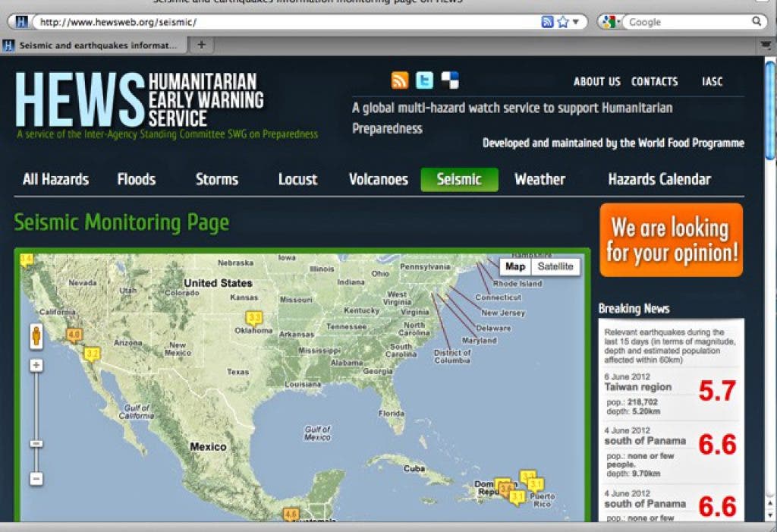Select the Map view toggle
The image size is (777, 532).
[515, 266]
